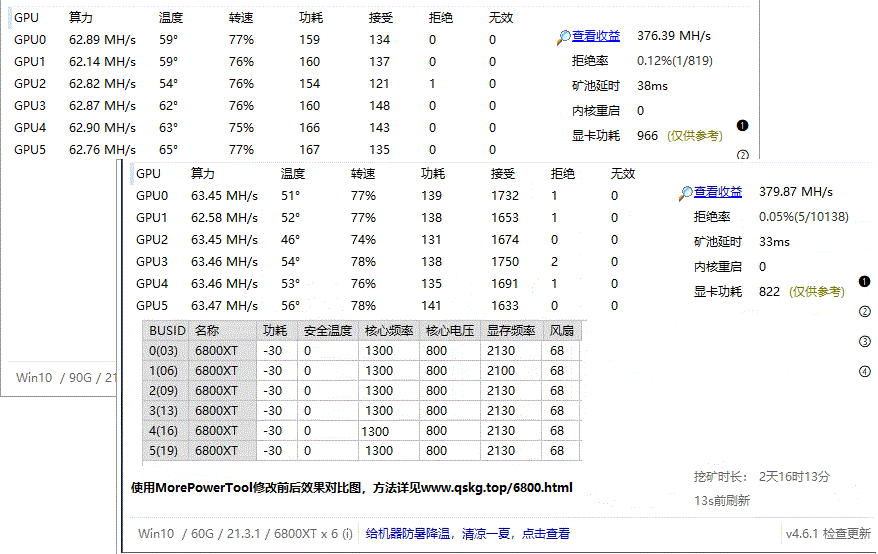Image resolution: width=878 pixels, height=554 pixels.
Task: Click v4.6.1 检查更新 to check updates
Action: (828, 534)
